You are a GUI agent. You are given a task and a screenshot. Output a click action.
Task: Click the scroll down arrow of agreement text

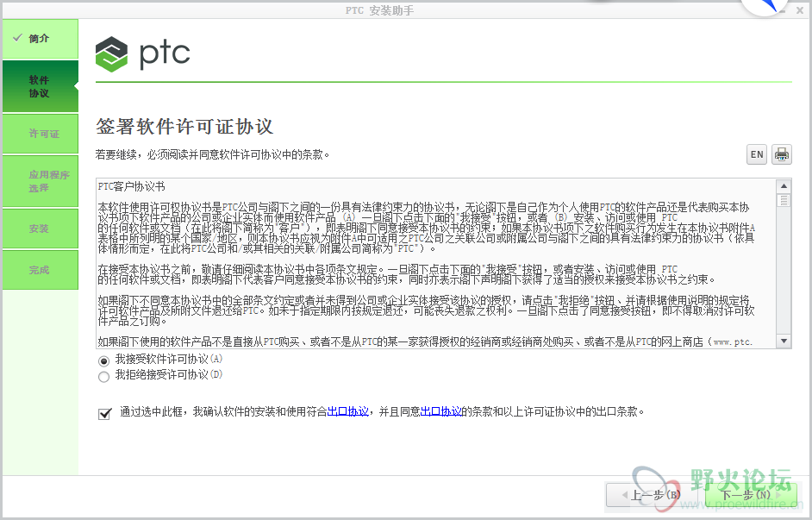784,341
